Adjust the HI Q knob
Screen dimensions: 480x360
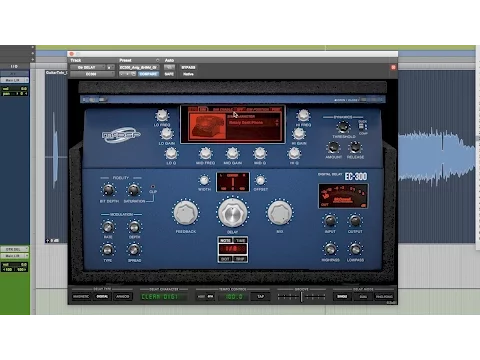click(294, 153)
